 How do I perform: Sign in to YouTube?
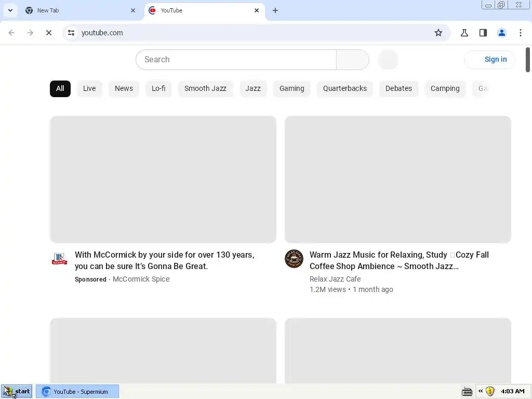489,59
